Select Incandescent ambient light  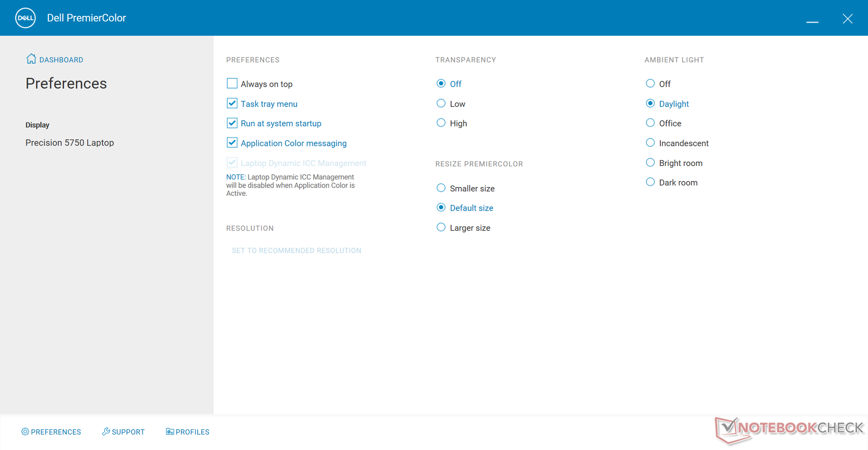point(650,143)
